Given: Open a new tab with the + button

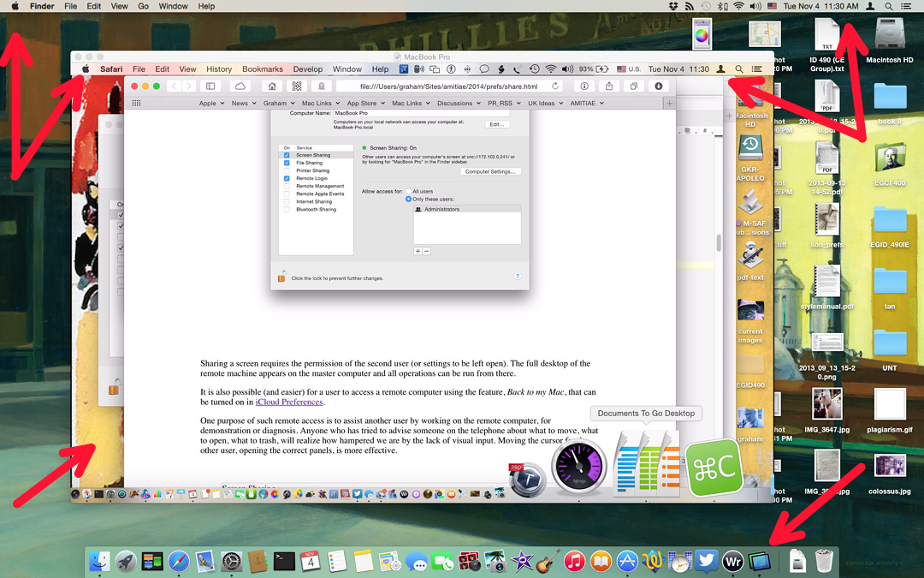Looking at the screenshot, I should [x=669, y=104].
